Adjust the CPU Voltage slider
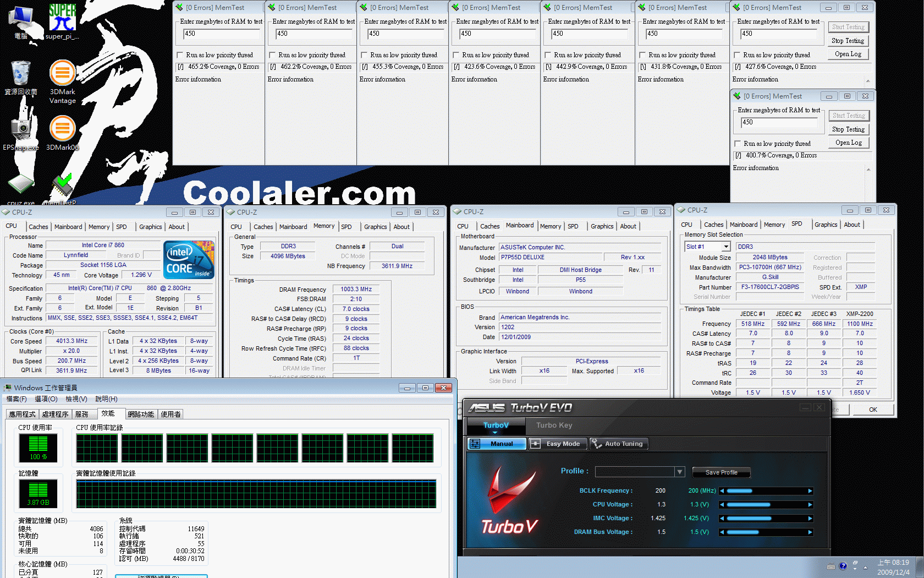Viewport: 924px width, 578px height. (x=766, y=505)
